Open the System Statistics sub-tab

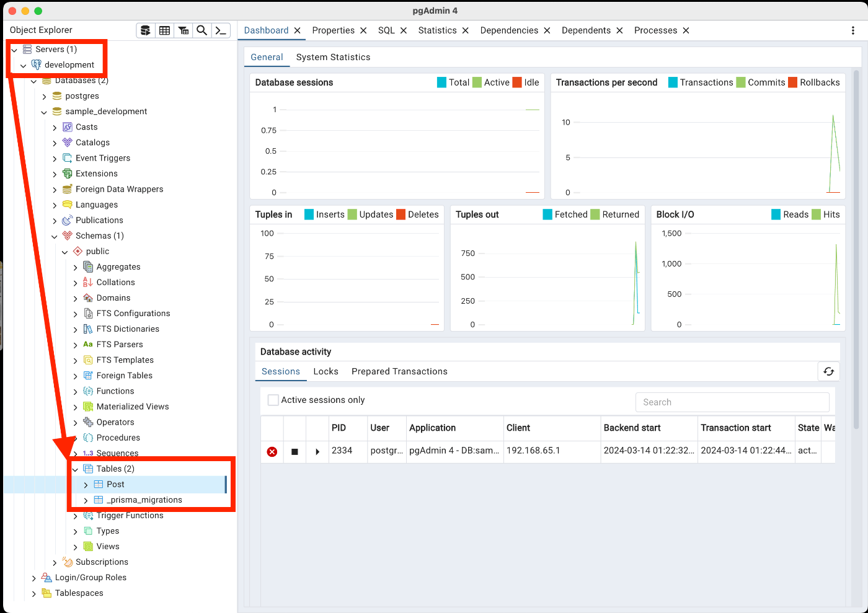pyautogui.click(x=333, y=57)
